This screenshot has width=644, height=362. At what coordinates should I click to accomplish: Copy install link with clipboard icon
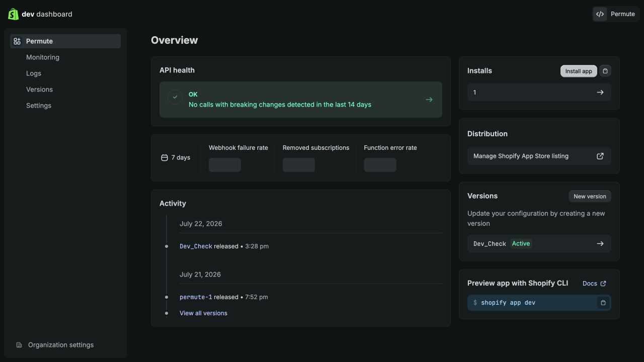605,71
